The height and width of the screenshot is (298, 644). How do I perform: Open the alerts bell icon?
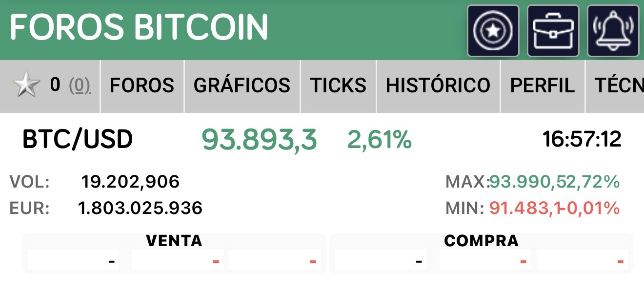pyautogui.click(x=613, y=31)
